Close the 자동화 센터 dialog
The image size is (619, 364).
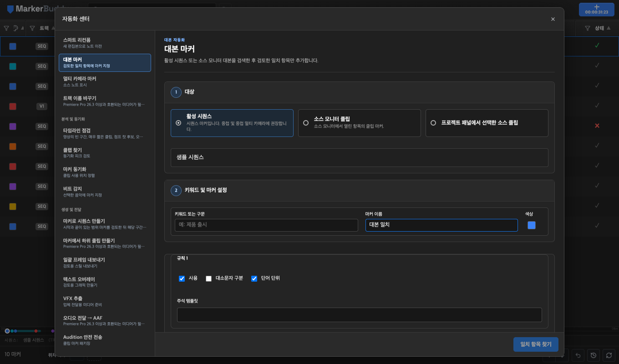[553, 19]
